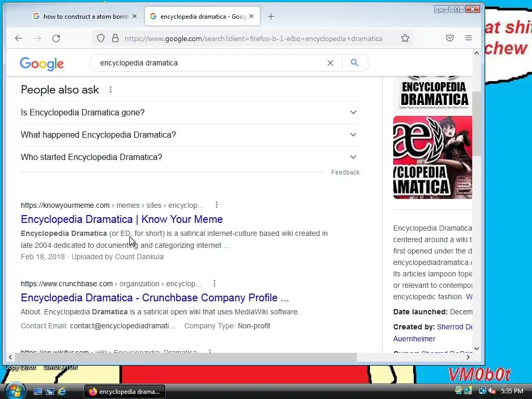Screen dimensions: 532x399
Task: Open the Auernheimer creator link
Action: tap(414, 339)
